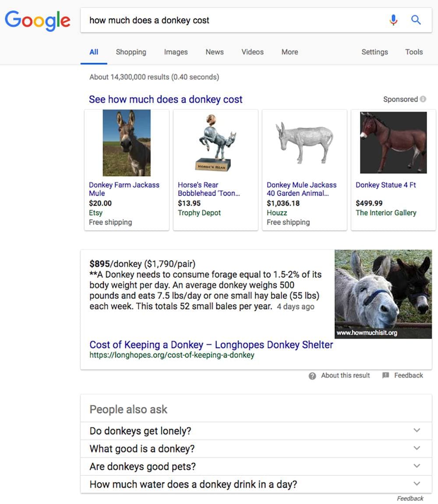Click the results count 'About 14,300,000 results'

(x=154, y=77)
